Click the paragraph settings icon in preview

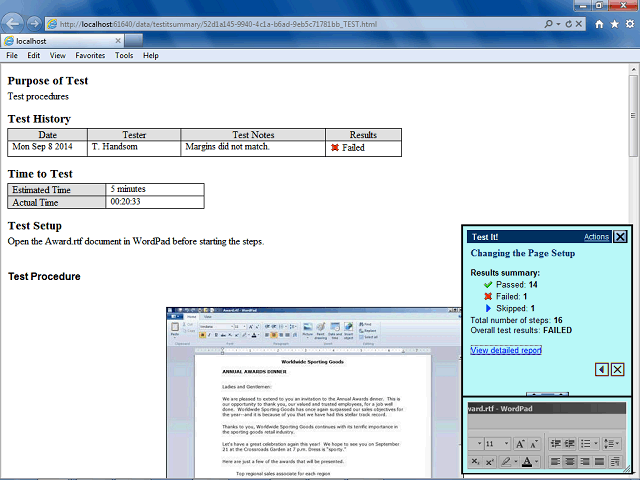(x=615, y=461)
